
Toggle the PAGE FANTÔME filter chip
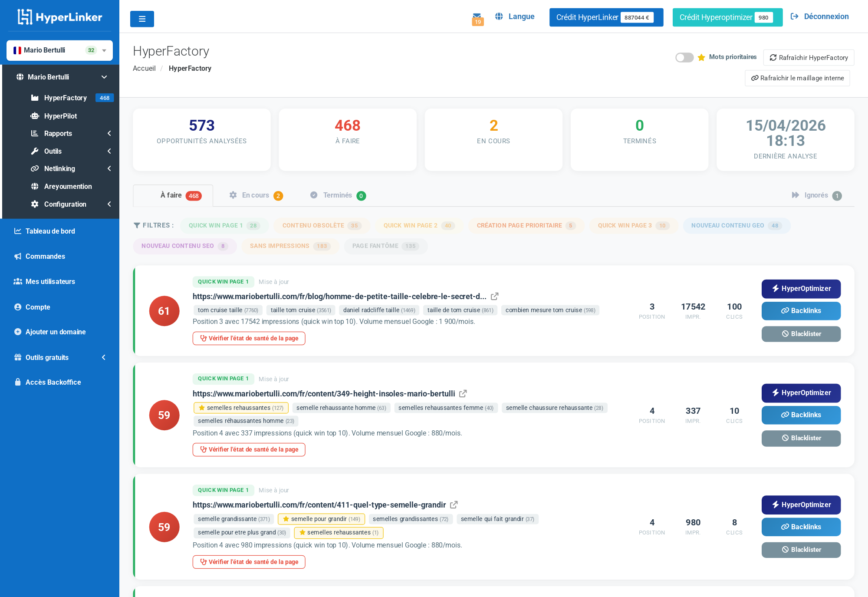385,246
